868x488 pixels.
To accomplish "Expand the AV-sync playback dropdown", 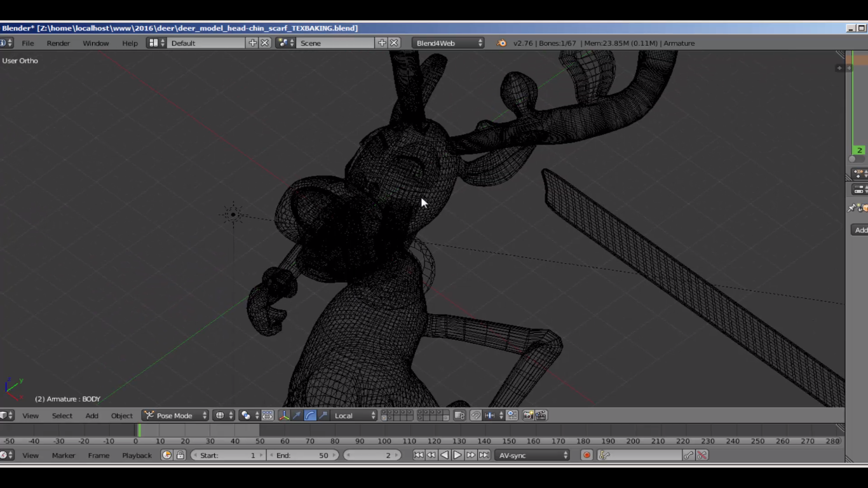I will tap(532, 456).
